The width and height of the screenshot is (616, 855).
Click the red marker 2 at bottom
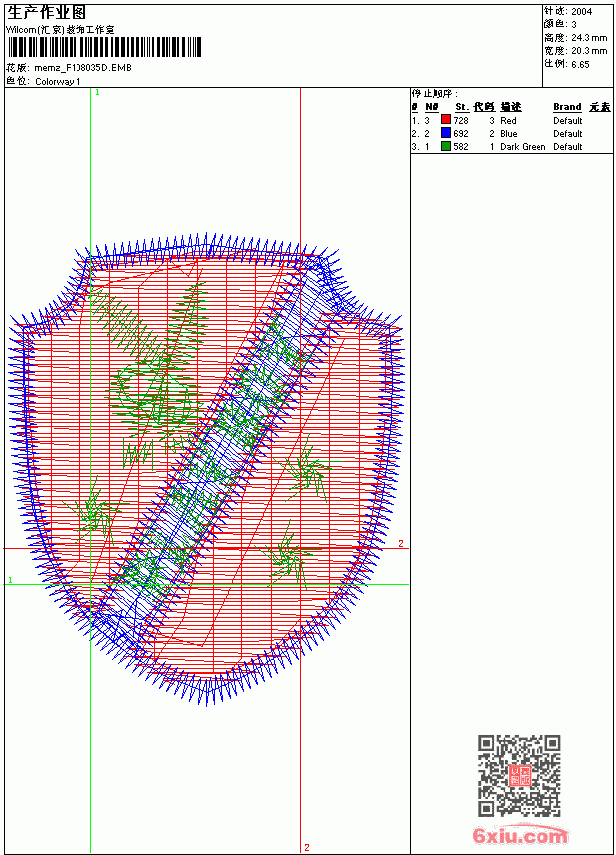tap(307, 847)
